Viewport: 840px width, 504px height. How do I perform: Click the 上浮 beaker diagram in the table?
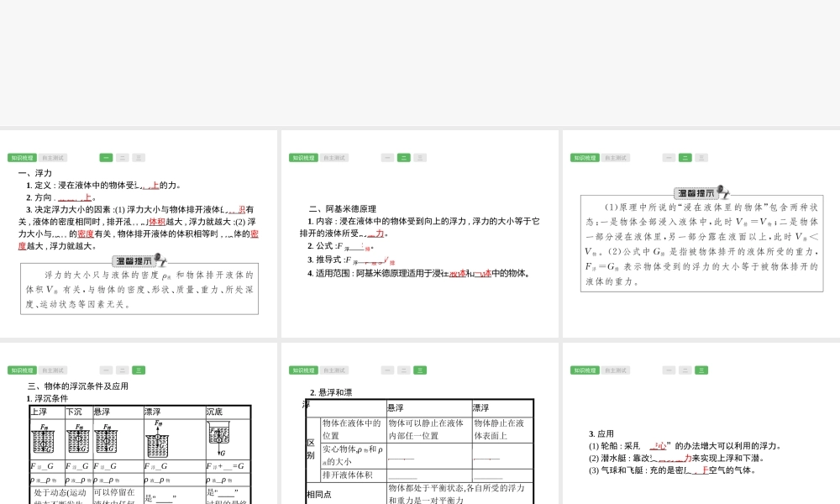click(x=46, y=439)
